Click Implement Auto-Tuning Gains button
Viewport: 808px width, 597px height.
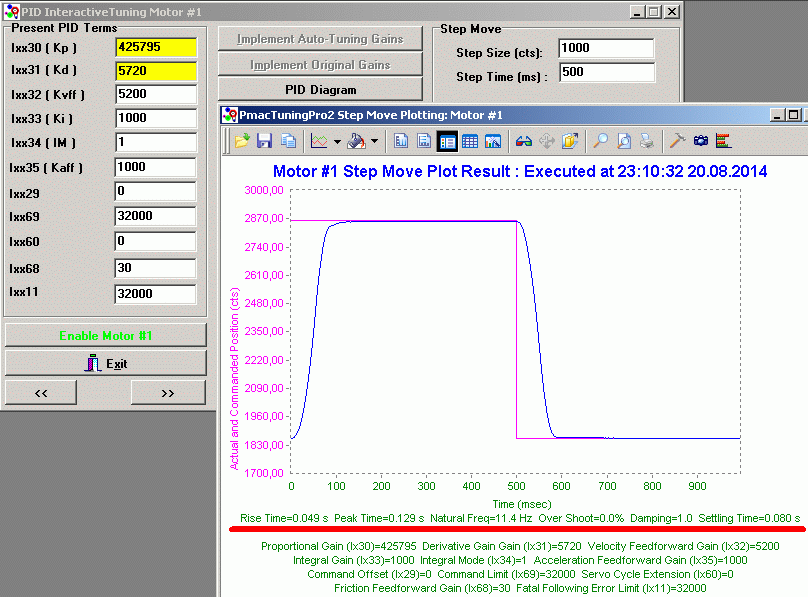[x=320, y=39]
